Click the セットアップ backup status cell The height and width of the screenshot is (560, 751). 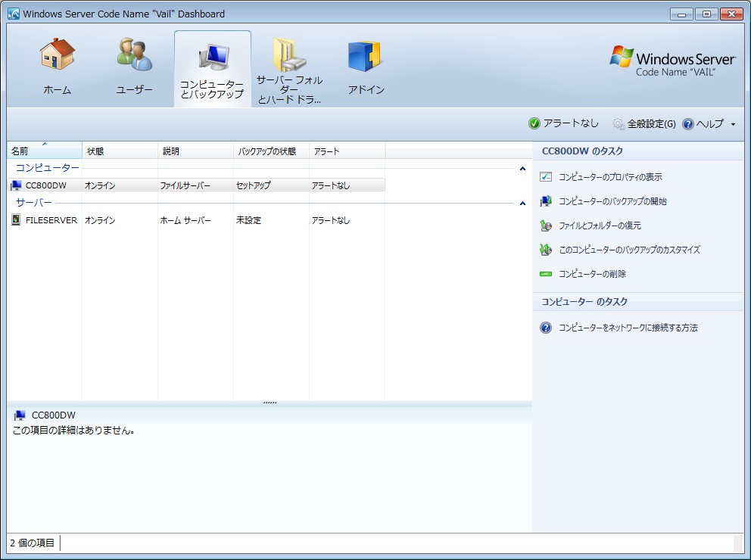[x=253, y=185]
